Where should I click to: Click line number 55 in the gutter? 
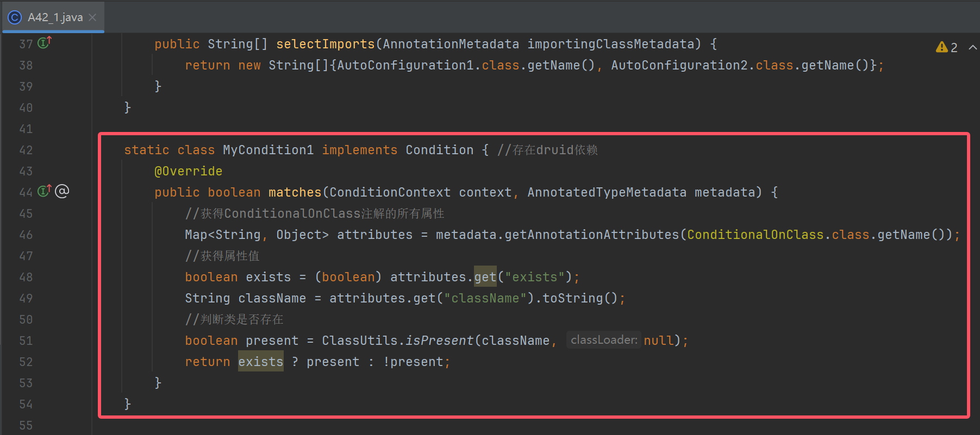26,425
